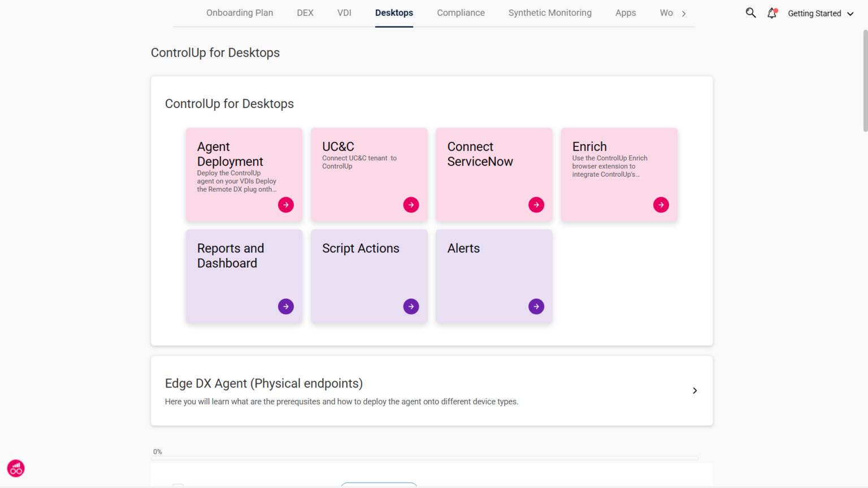The height and width of the screenshot is (488, 868).
Task: Open the notifications bell
Action: pyautogui.click(x=771, y=13)
